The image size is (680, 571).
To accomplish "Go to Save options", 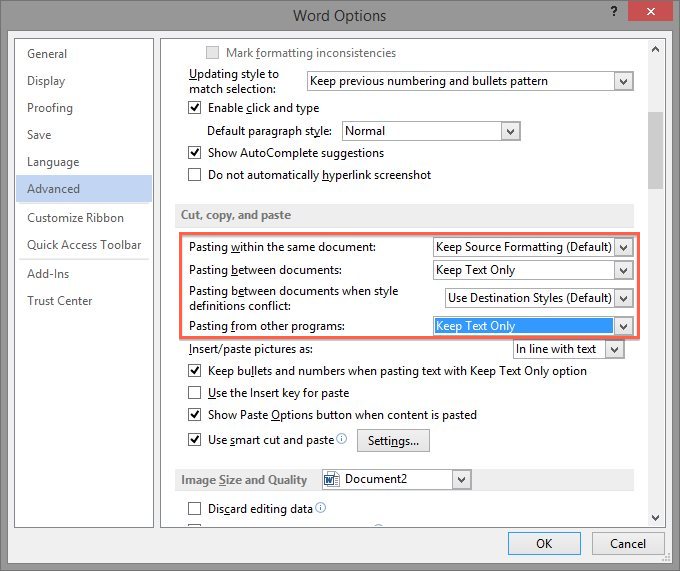I will [84, 135].
